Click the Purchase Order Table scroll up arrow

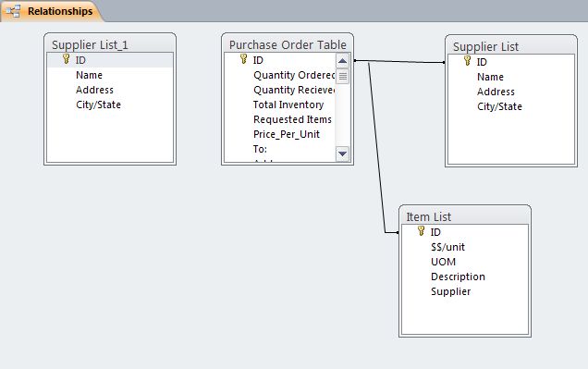click(x=342, y=61)
